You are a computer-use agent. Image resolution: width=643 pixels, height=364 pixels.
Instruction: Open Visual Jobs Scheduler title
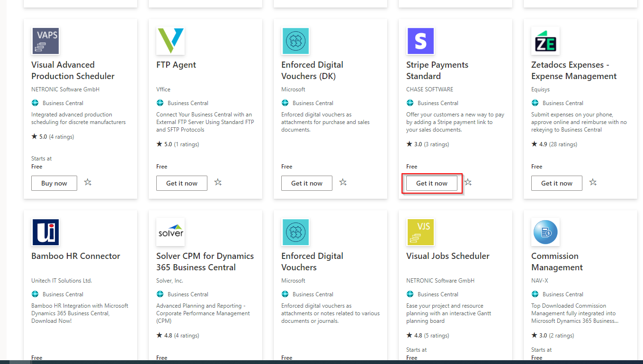(448, 256)
